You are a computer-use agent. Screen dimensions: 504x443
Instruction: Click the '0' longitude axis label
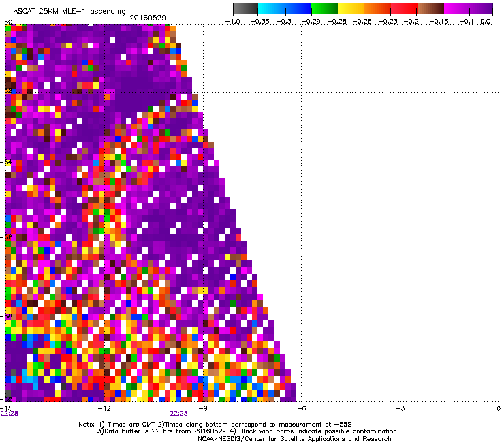499,408
